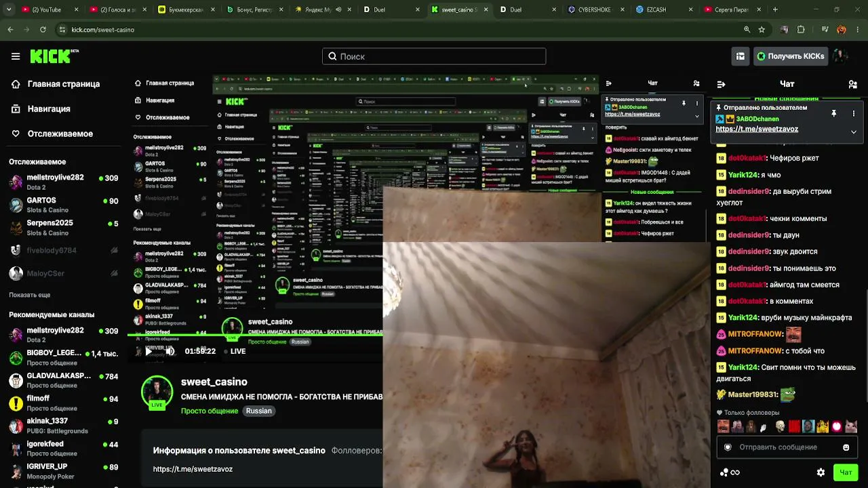This screenshot has height=488, width=868.
Task: Open the browser three-dot menu
Action: [858, 30]
